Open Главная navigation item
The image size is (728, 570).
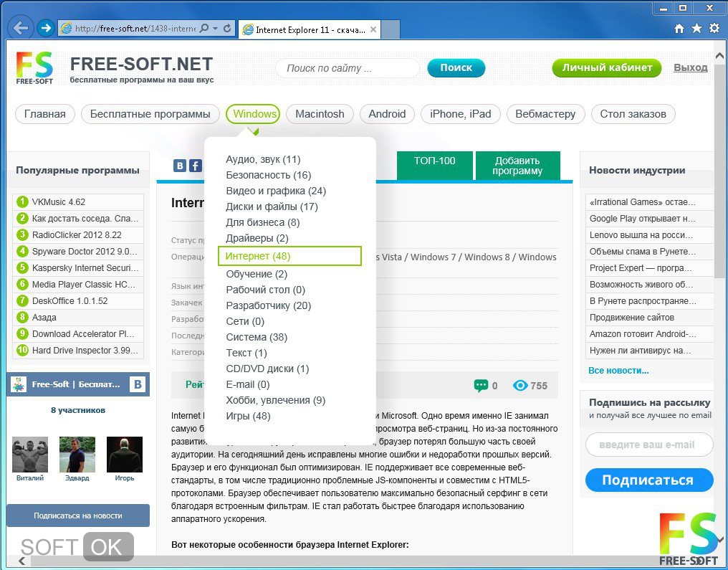pos(45,114)
